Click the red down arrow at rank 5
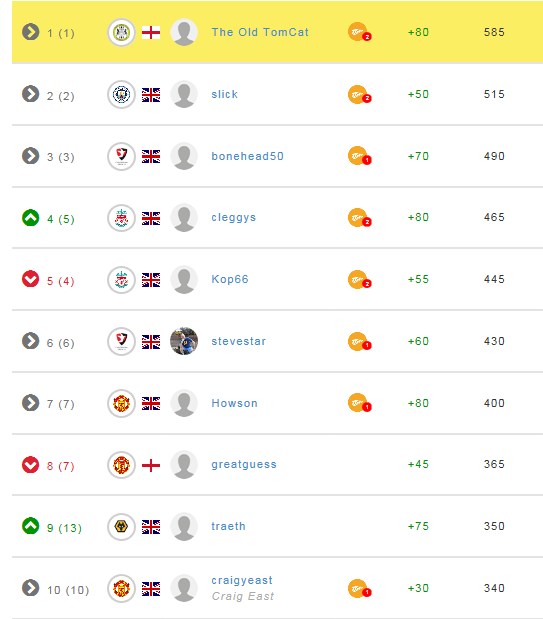Viewport: 543px width, 619px height. 30,279
